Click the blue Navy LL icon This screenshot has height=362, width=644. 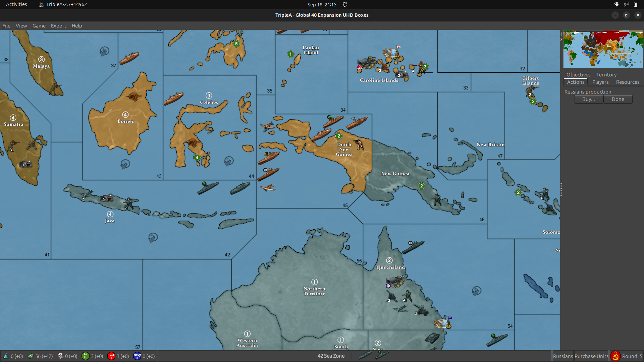(x=137, y=356)
